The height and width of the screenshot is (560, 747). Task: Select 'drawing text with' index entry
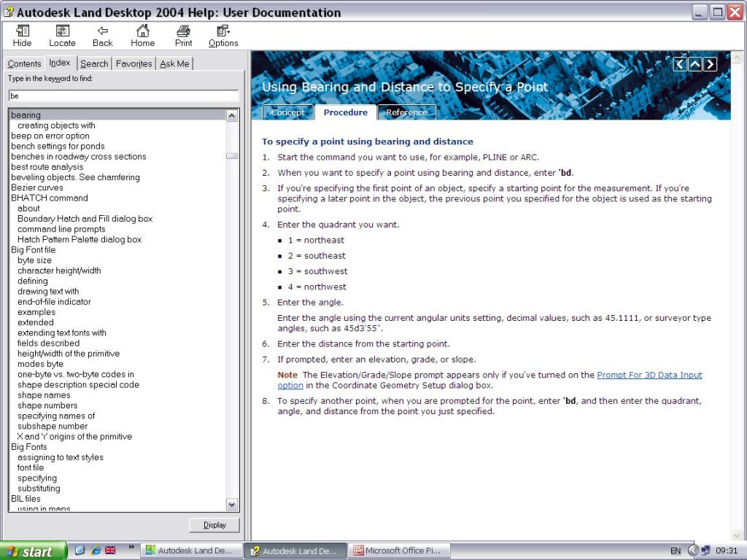click(48, 292)
